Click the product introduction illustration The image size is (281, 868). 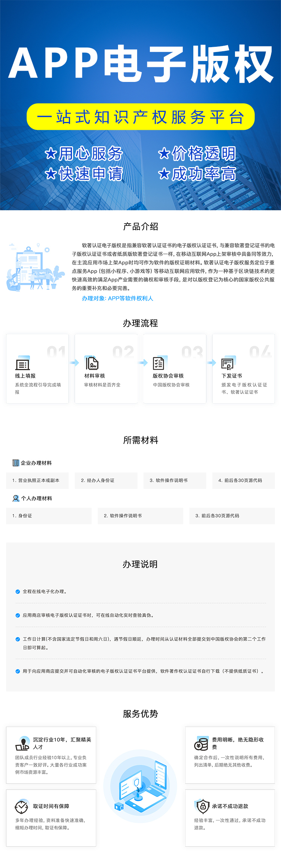[36, 267]
